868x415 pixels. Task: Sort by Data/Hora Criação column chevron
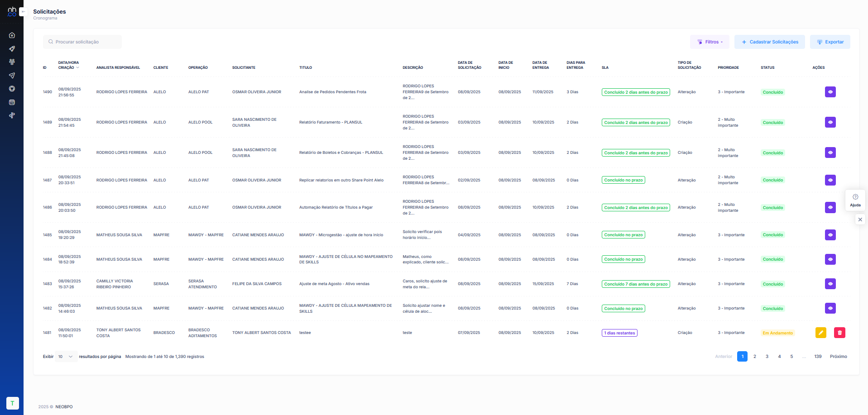[78, 68]
